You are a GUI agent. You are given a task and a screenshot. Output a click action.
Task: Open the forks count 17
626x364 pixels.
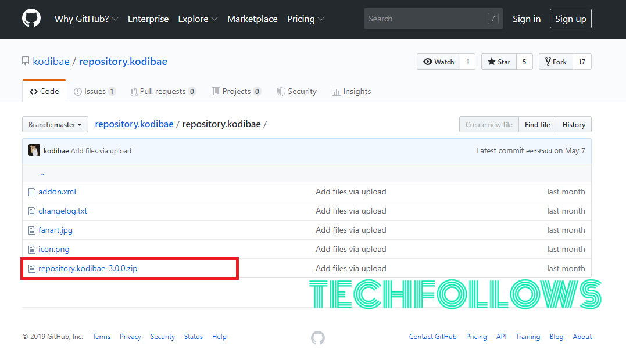coord(582,62)
